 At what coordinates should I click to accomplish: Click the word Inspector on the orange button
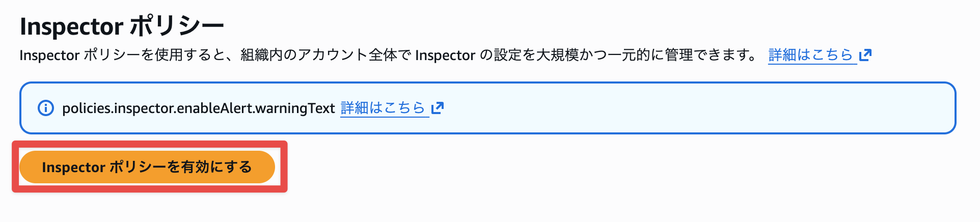pos(74,167)
